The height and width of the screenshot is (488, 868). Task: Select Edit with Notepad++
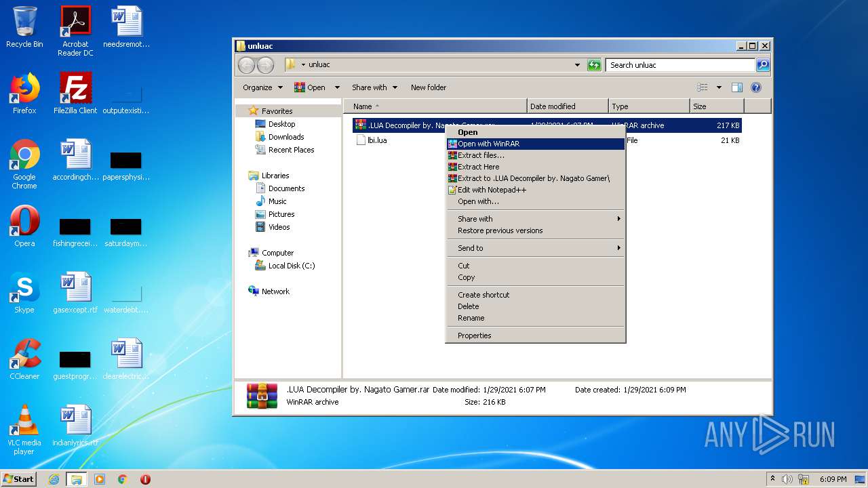coord(535,190)
